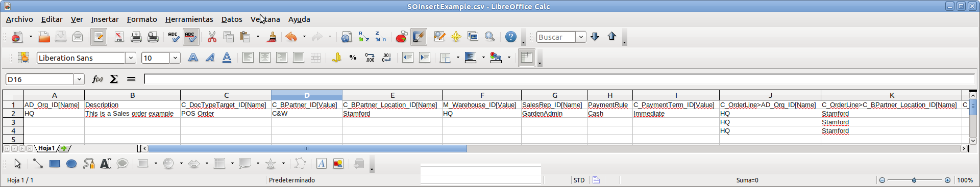This screenshot has width=980, height=187.
Task: Toggle Underline text formatting
Action: (227, 58)
